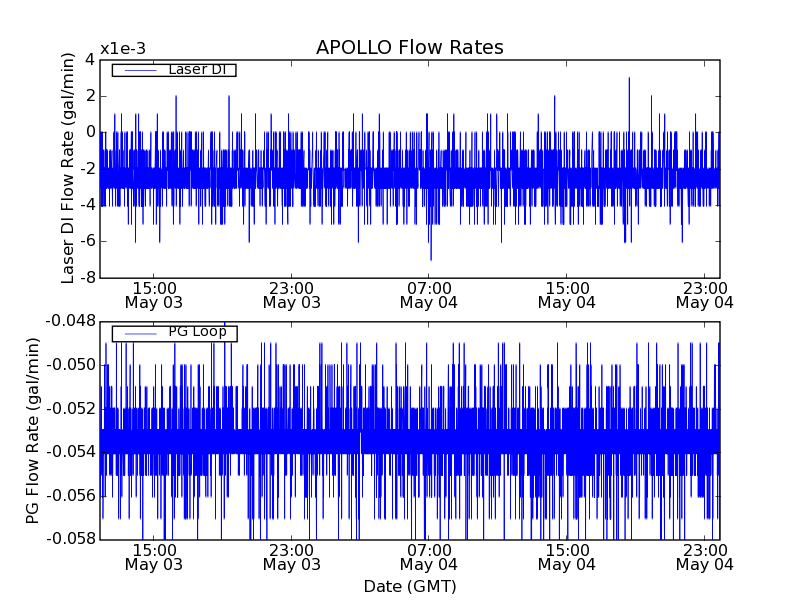
Task: Select the PG Loop legend label
Action: click(x=197, y=332)
